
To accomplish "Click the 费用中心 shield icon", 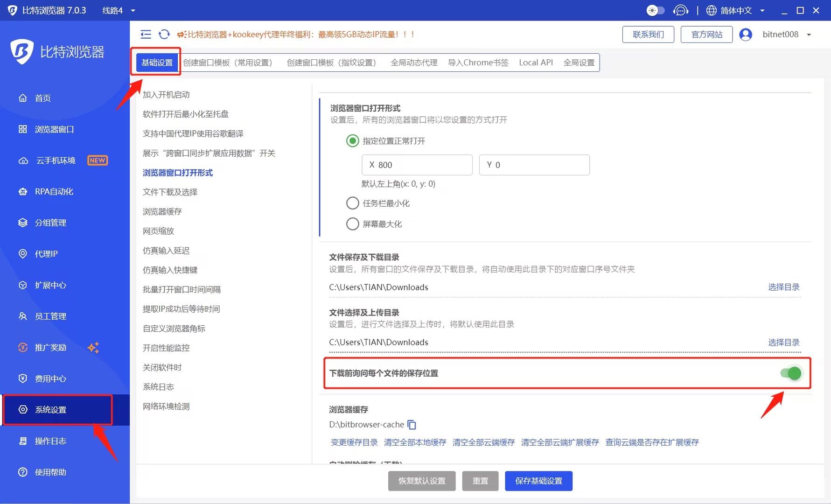I will 22,378.
